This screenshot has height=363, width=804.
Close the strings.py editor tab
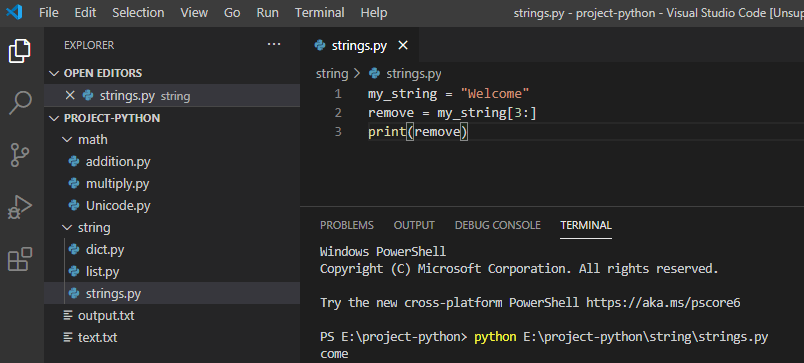click(x=403, y=46)
